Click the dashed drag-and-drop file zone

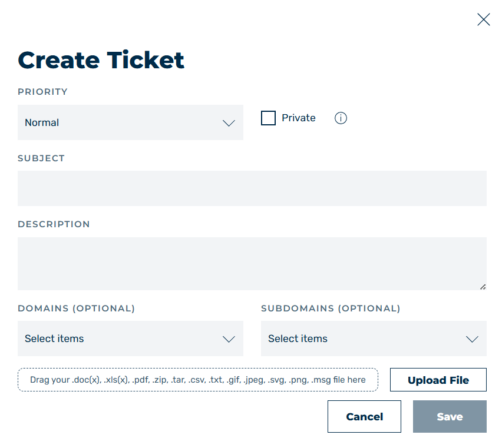coord(198,380)
